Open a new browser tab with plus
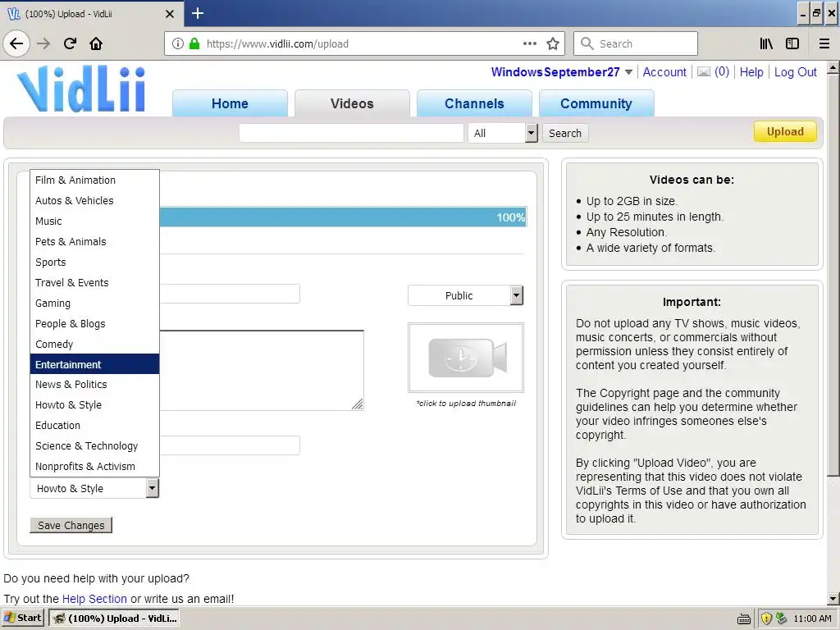Screen dimensions: 840x630 tap(198, 13)
